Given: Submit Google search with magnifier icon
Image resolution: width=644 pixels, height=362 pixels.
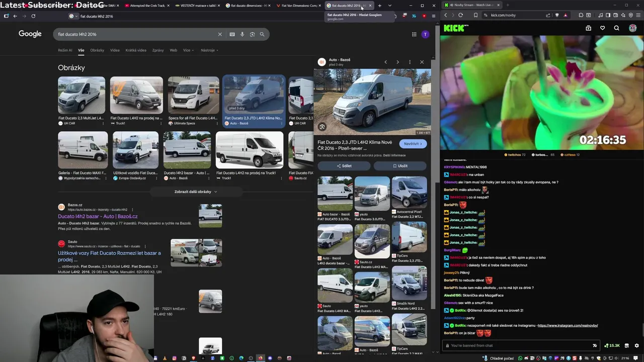Looking at the screenshot, I should (262, 34).
